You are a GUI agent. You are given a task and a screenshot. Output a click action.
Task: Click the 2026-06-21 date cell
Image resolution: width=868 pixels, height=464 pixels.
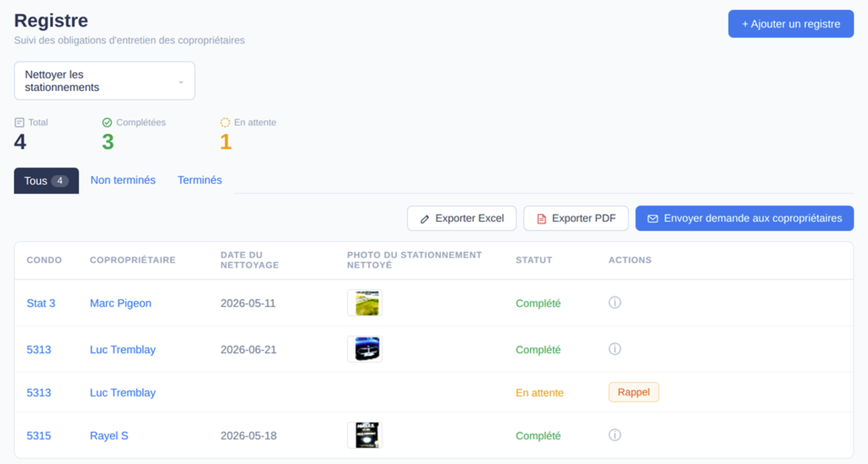248,350
